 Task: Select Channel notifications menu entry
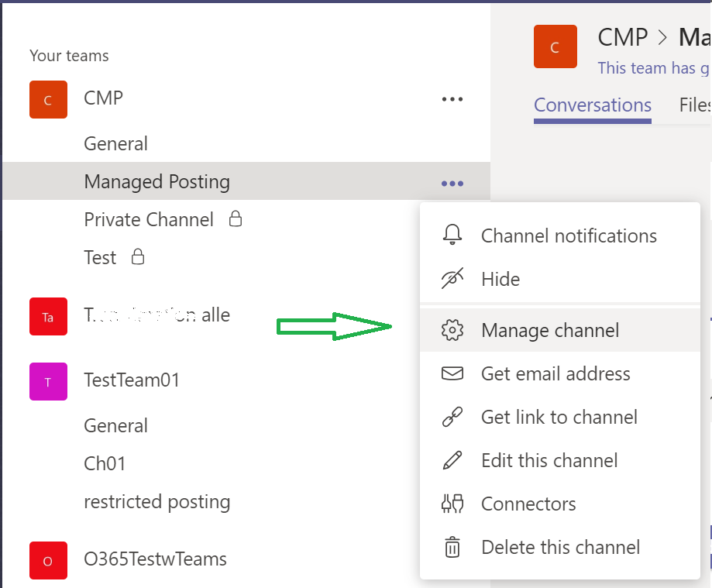pyautogui.click(x=560, y=236)
